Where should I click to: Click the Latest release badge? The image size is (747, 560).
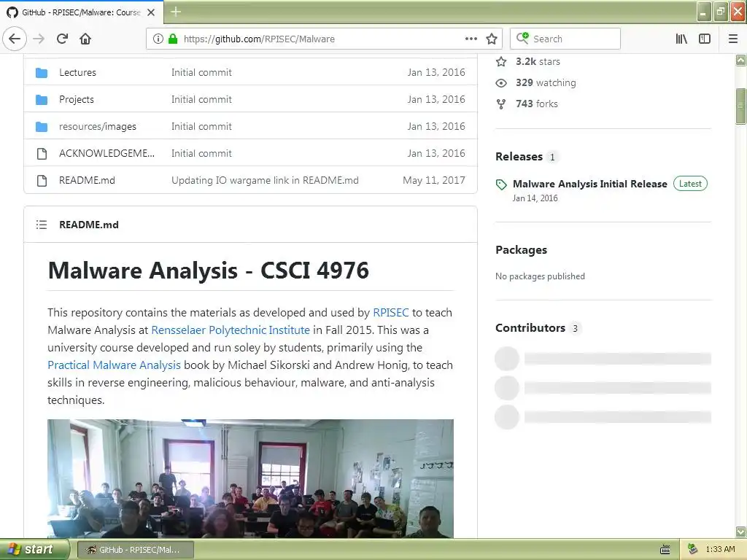click(x=690, y=183)
